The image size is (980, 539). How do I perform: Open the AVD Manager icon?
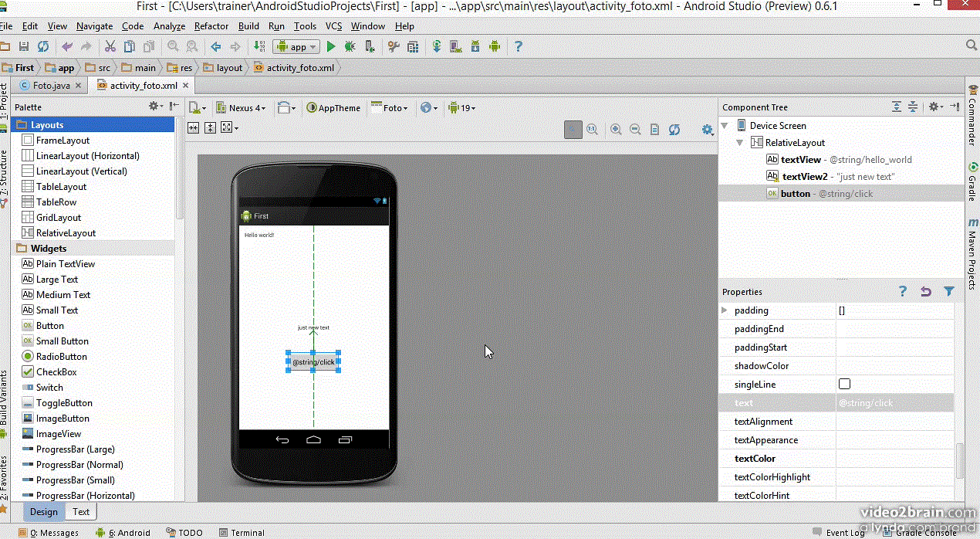click(455, 46)
